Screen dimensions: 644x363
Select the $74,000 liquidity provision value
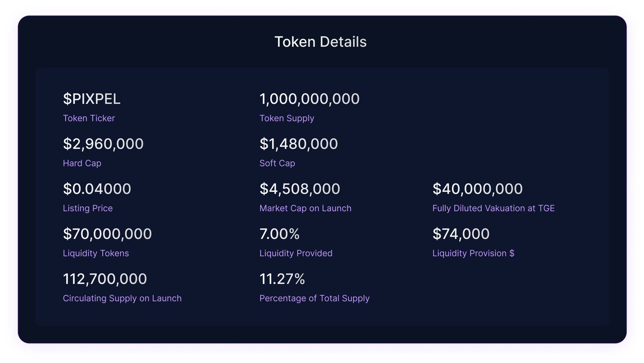click(x=461, y=234)
